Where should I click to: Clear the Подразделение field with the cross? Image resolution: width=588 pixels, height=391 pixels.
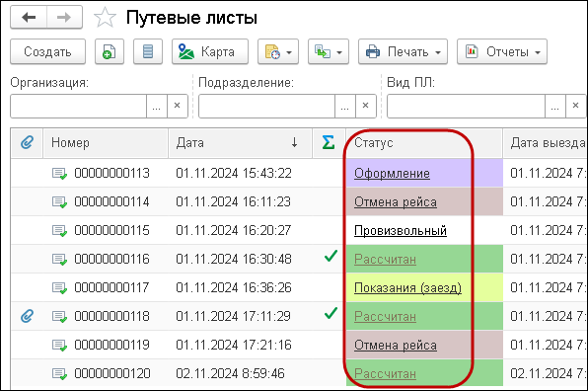coord(365,107)
